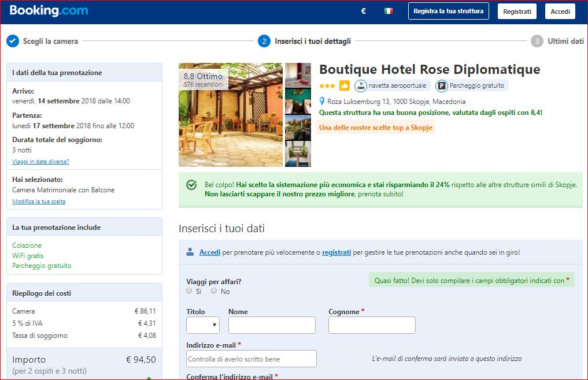Click Camera Matrimoniale con Balcone text
The image size is (588, 380).
coord(64,190)
